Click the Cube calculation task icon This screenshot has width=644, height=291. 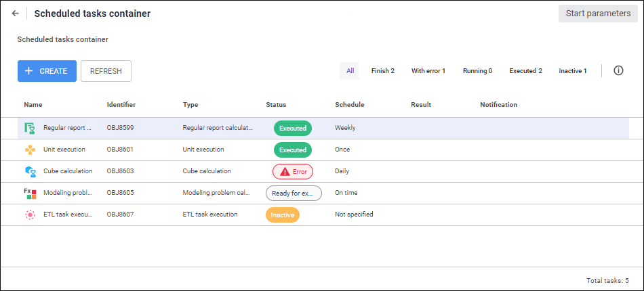coord(30,171)
